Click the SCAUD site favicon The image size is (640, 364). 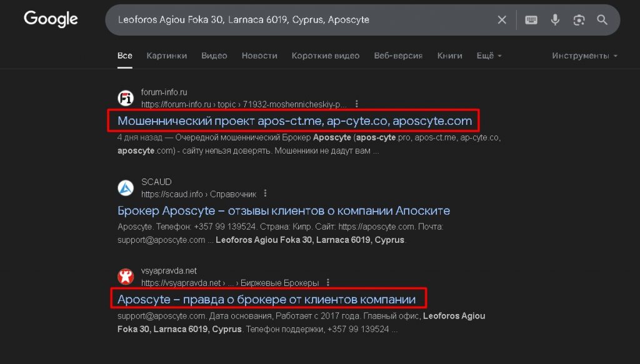coord(126,188)
